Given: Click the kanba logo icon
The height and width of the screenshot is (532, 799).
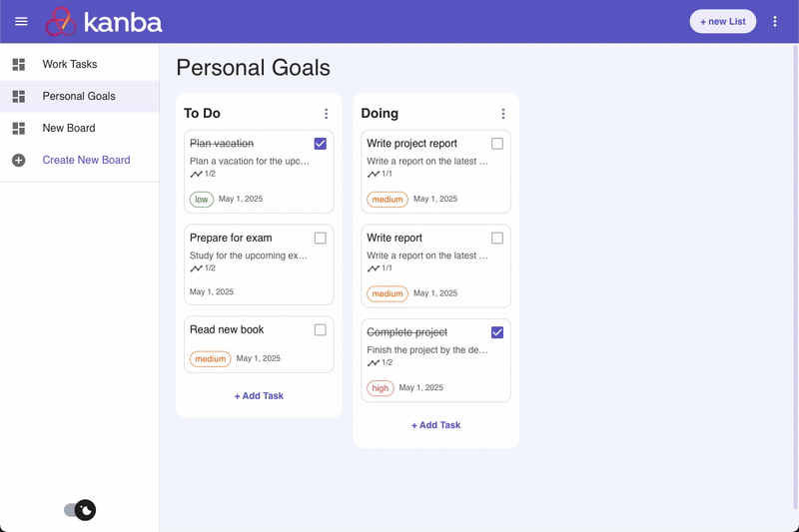Looking at the screenshot, I should click(61, 21).
